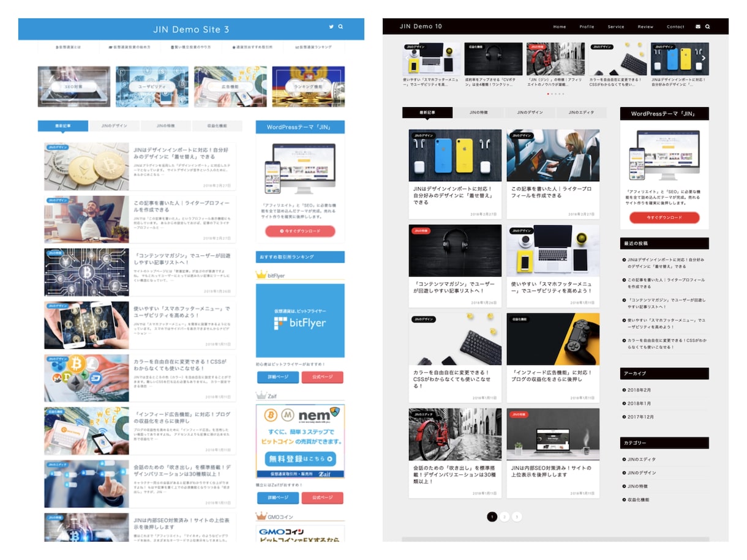Click 無料登録はこちら in the Zaif nem banner
This screenshot has width=747, height=560.
[x=300, y=458]
